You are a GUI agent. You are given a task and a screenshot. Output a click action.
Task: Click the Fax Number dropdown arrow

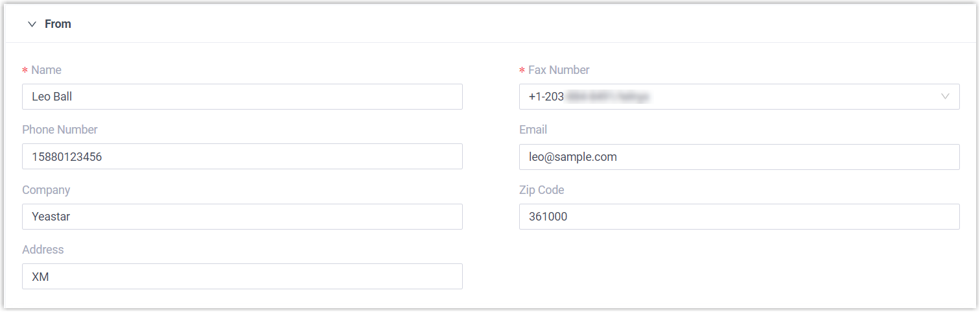pyautogui.click(x=945, y=97)
